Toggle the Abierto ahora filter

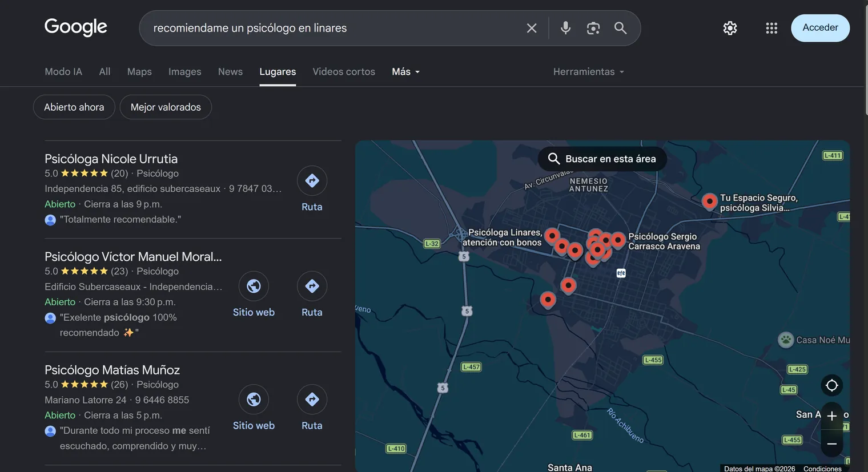74,107
